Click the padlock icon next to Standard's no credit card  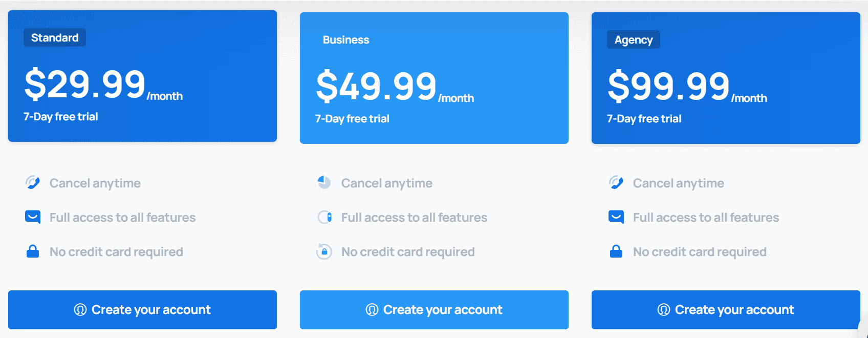pos(33,251)
